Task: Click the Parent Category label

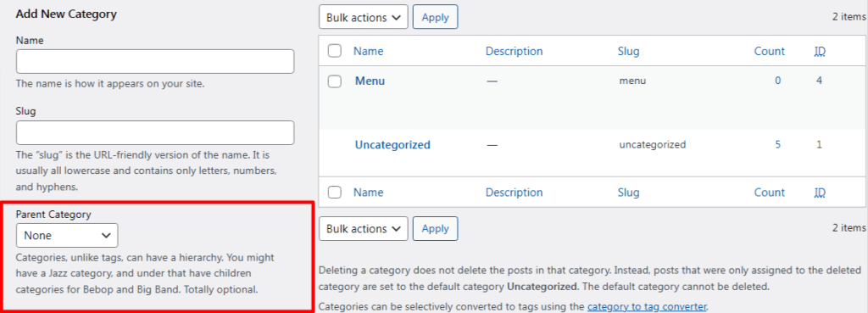Action: pyautogui.click(x=53, y=214)
